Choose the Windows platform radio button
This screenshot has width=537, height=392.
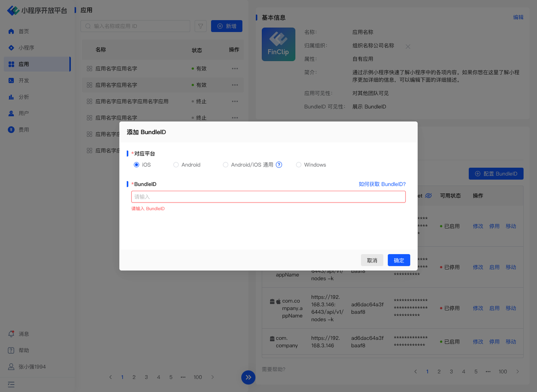299,165
